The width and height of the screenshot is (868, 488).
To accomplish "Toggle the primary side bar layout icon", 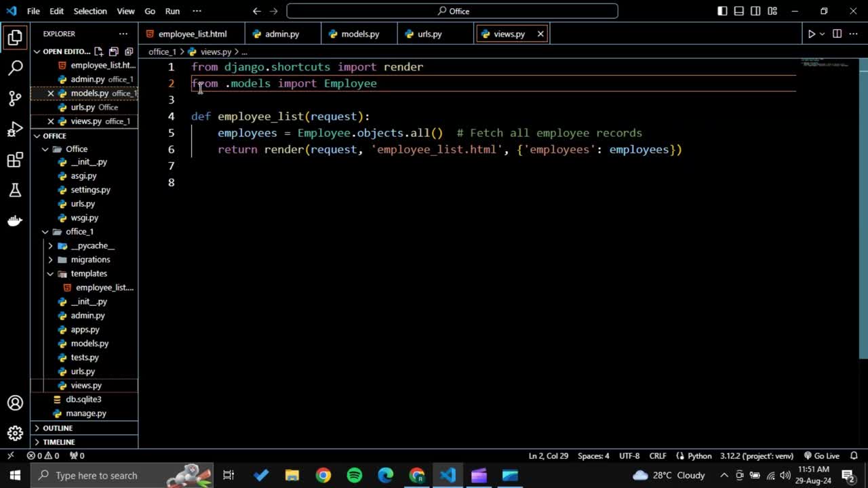I will tap(723, 11).
